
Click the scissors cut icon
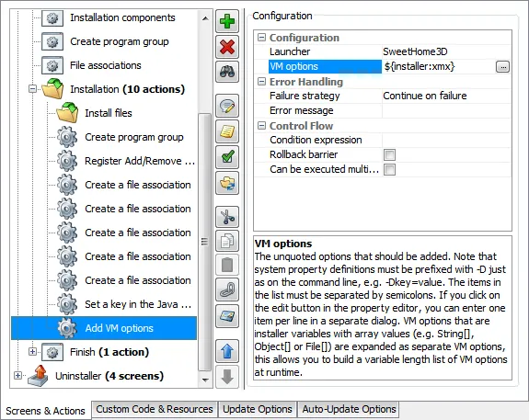(227, 217)
